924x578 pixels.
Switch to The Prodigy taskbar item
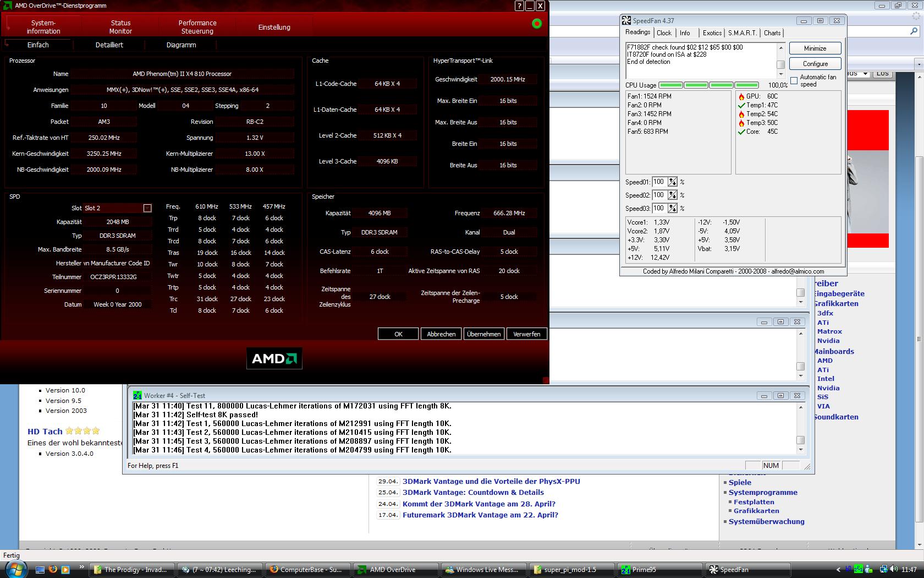(133, 570)
